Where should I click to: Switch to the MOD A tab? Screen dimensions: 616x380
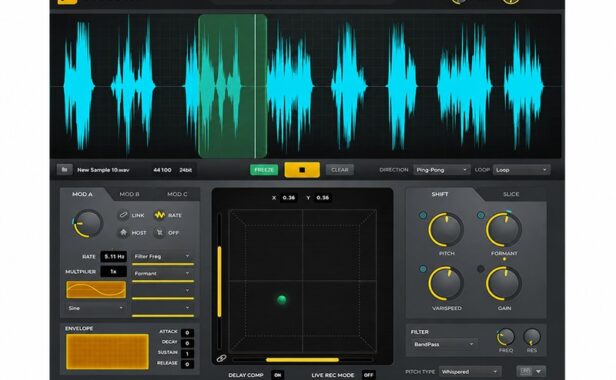tap(82, 194)
